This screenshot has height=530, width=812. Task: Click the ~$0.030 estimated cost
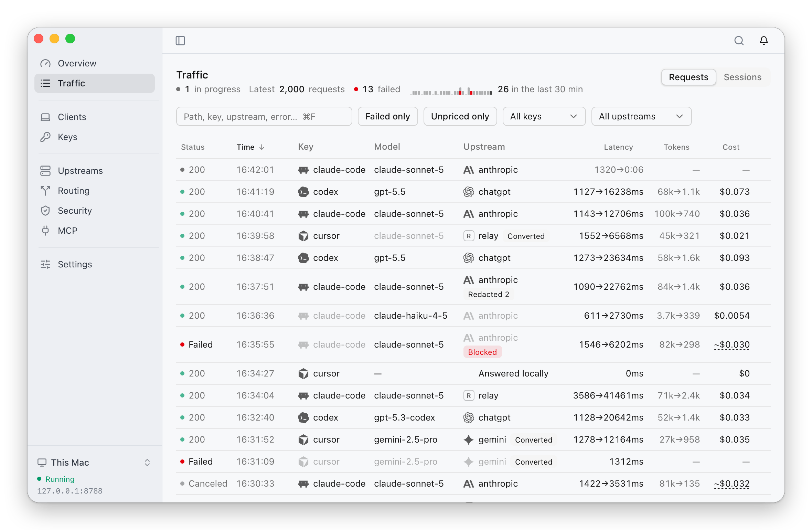click(x=732, y=344)
